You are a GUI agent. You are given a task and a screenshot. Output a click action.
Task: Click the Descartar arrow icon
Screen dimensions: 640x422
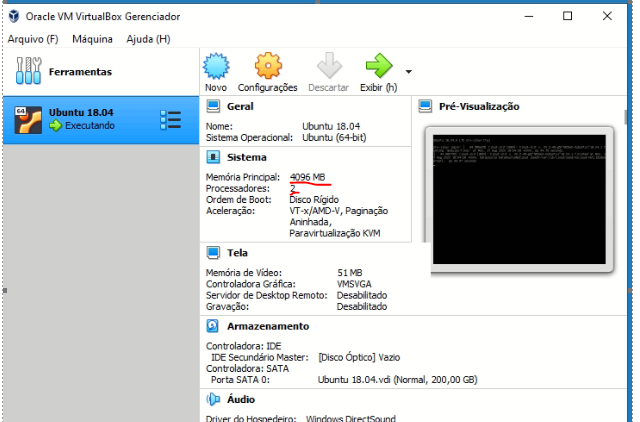328,68
